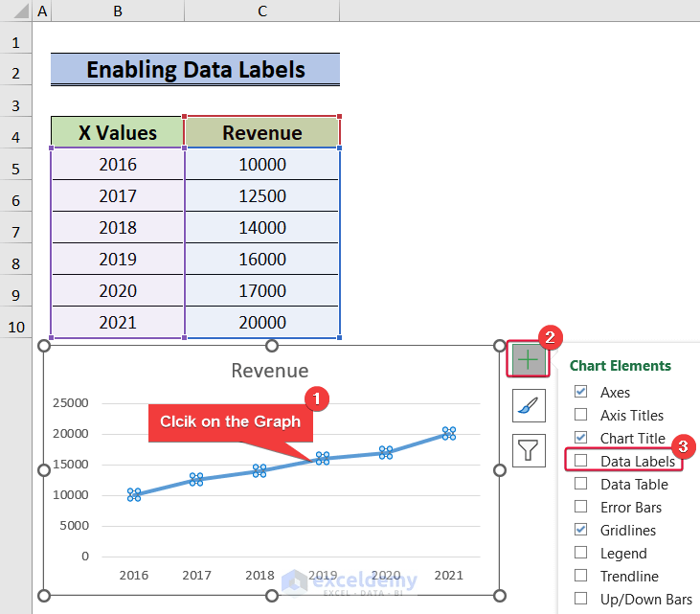Select row 5 header
The height and width of the screenshot is (614, 700).
tap(15, 165)
